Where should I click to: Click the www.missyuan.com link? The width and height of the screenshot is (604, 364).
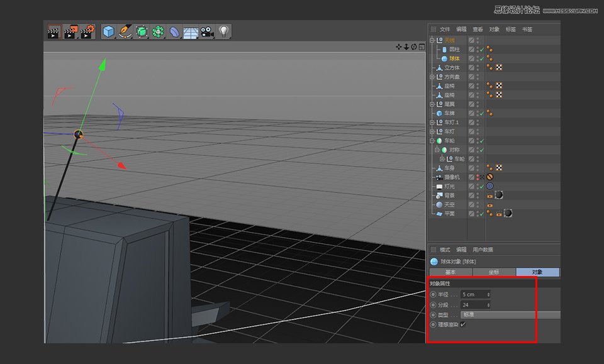(569, 9)
